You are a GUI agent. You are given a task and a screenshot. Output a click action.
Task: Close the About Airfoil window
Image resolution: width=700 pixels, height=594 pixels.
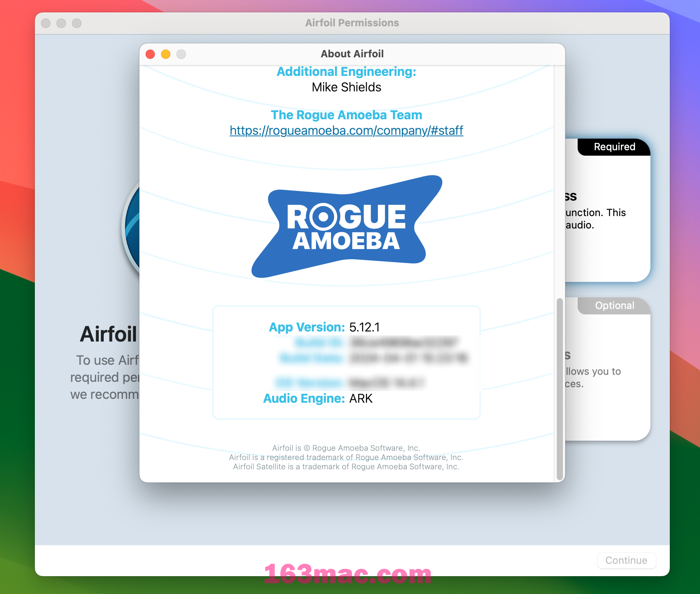(150, 54)
